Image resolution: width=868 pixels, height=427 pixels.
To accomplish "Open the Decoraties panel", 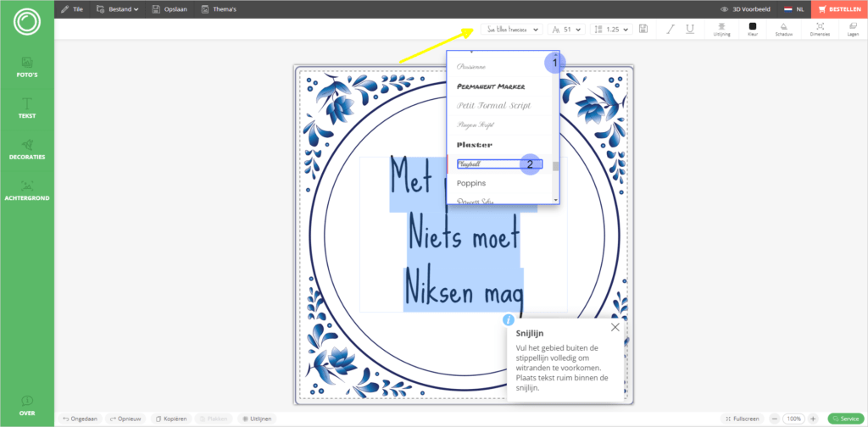I will (x=27, y=148).
